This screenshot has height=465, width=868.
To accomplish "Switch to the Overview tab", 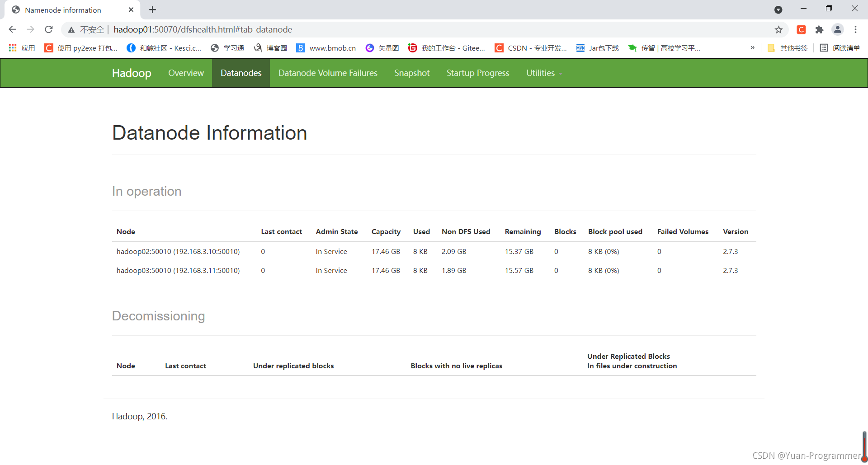I will pyautogui.click(x=186, y=73).
